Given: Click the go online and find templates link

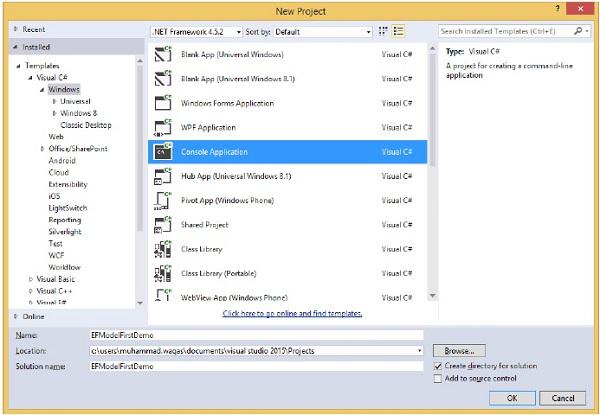Looking at the screenshot, I should tap(292, 313).
